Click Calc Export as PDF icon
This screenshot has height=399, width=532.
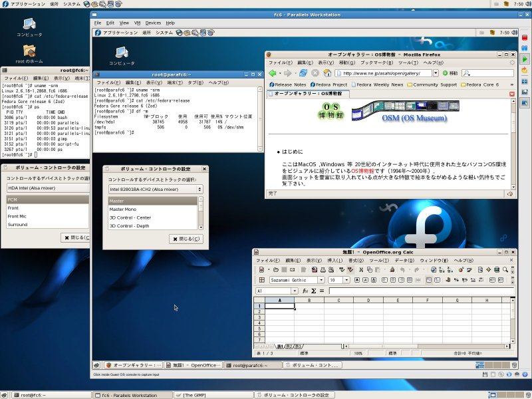click(315, 270)
